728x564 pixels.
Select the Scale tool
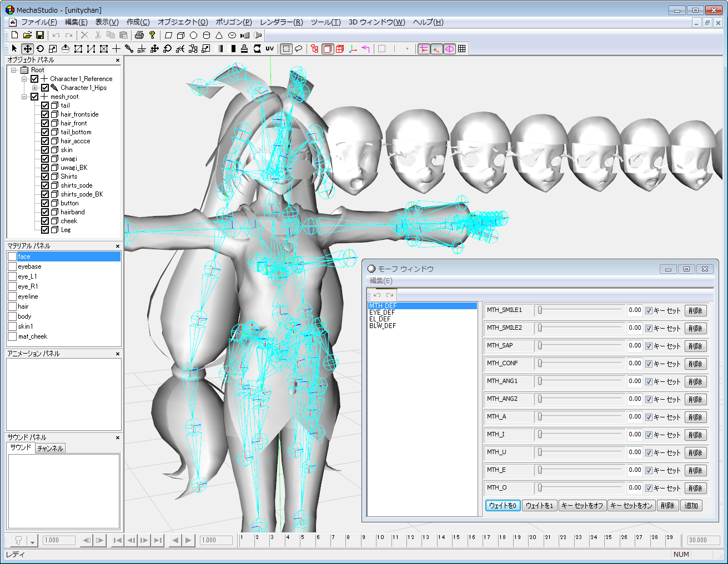pyautogui.click(x=53, y=49)
